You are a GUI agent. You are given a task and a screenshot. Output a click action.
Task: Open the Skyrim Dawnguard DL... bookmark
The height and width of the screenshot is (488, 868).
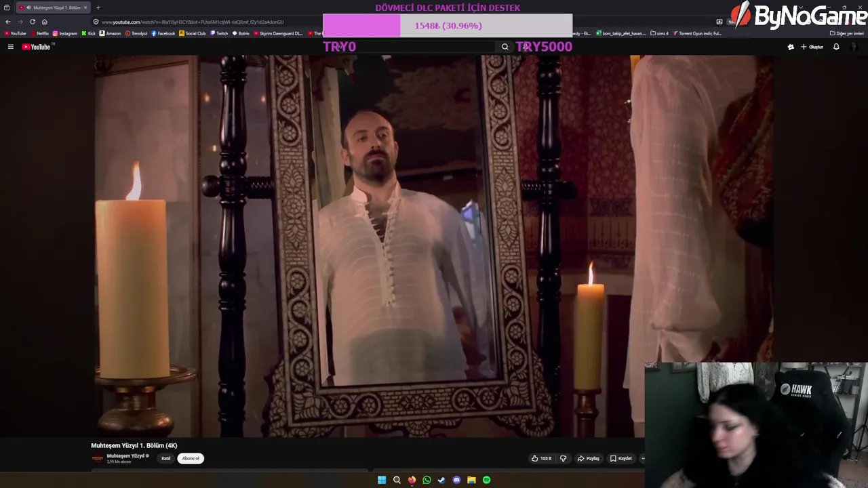coord(279,33)
